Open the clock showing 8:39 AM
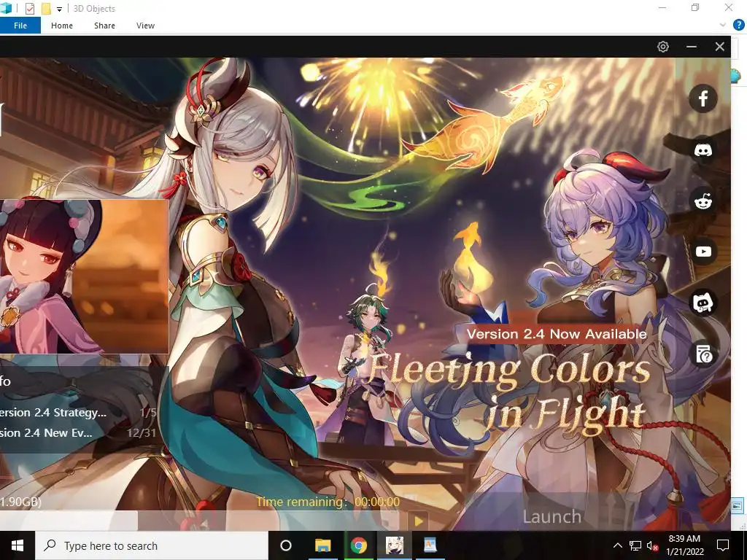The image size is (747, 560). coord(684,545)
